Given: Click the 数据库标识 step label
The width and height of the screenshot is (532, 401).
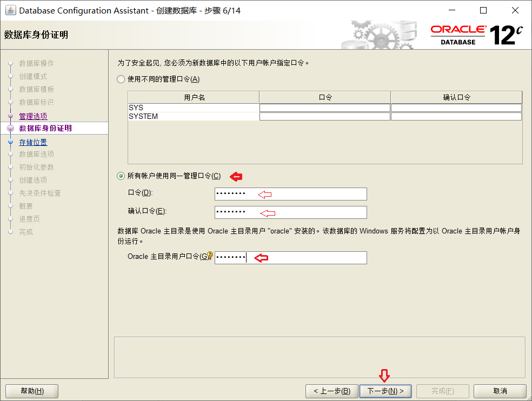Looking at the screenshot, I should point(36,102).
